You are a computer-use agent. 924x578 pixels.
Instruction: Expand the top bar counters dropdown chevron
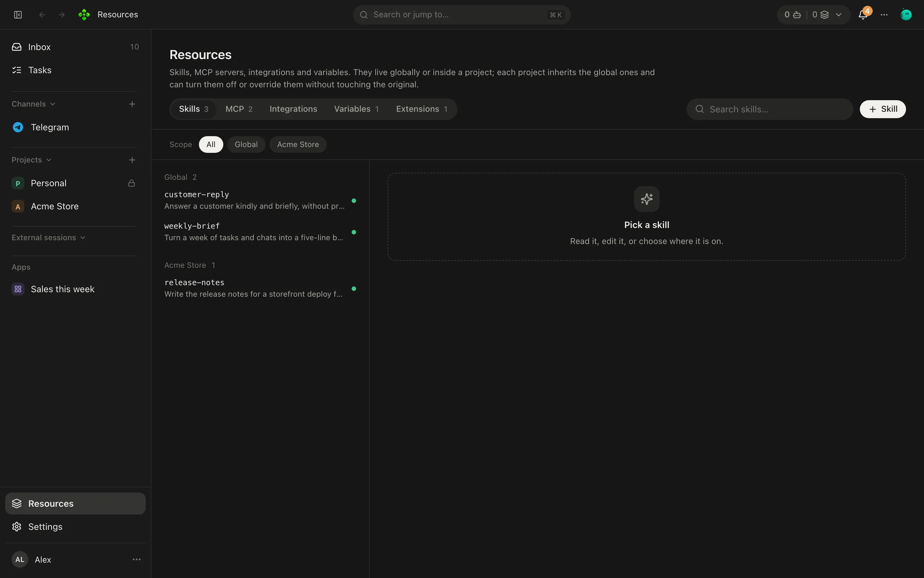838,14
